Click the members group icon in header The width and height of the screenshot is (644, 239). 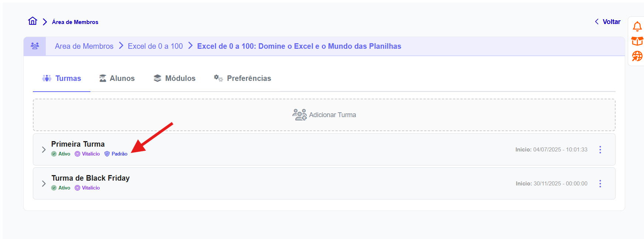[35, 46]
